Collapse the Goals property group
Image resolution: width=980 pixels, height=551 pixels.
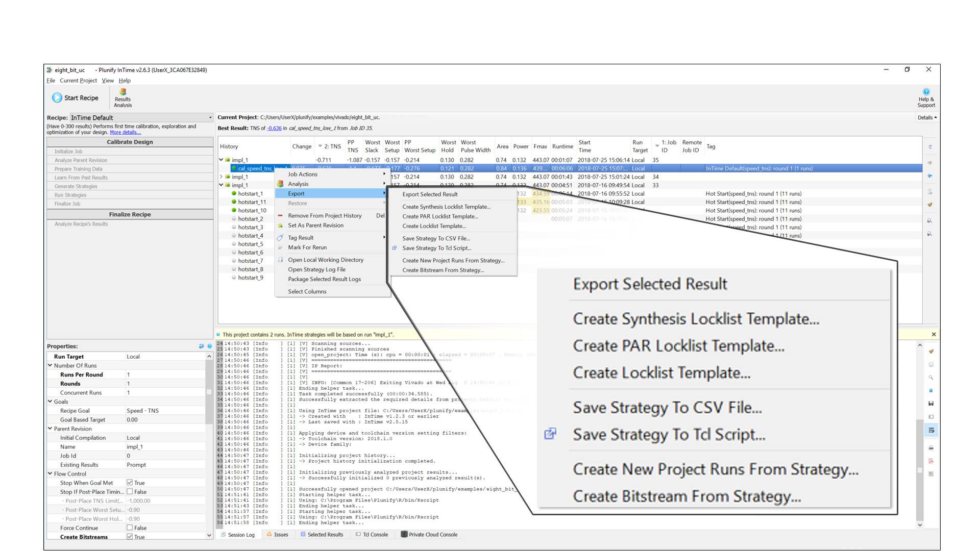50,402
